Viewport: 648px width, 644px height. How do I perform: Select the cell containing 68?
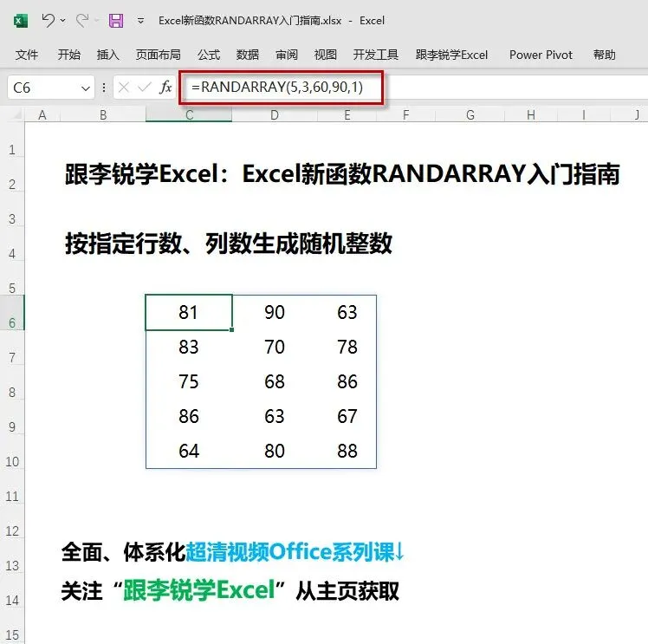point(275,381)
